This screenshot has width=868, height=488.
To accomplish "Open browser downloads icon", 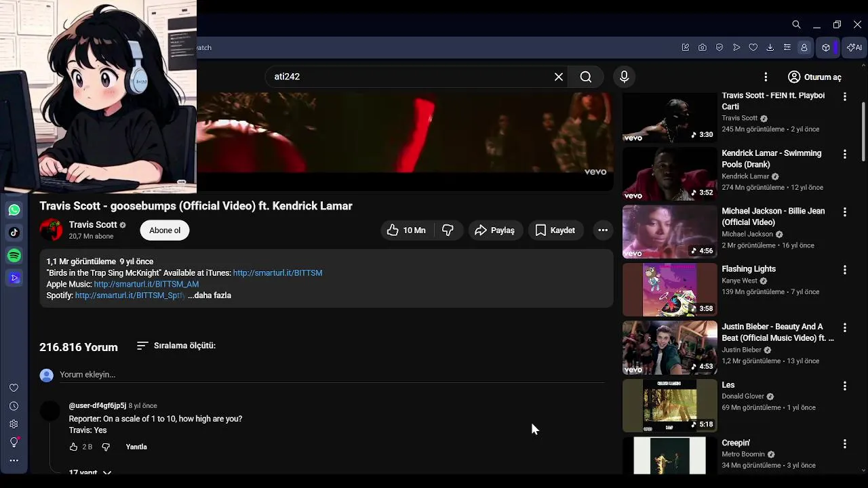I will 770,47.
